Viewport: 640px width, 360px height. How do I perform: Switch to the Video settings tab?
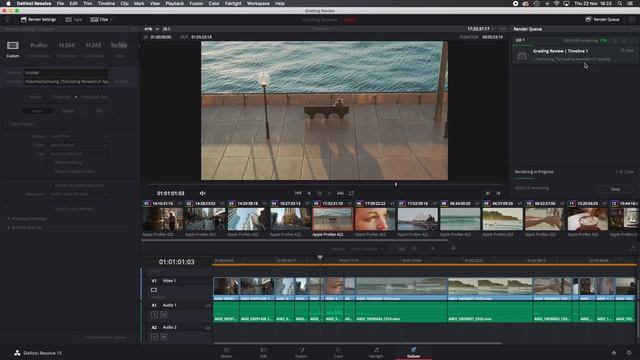(x=37, y=111)
